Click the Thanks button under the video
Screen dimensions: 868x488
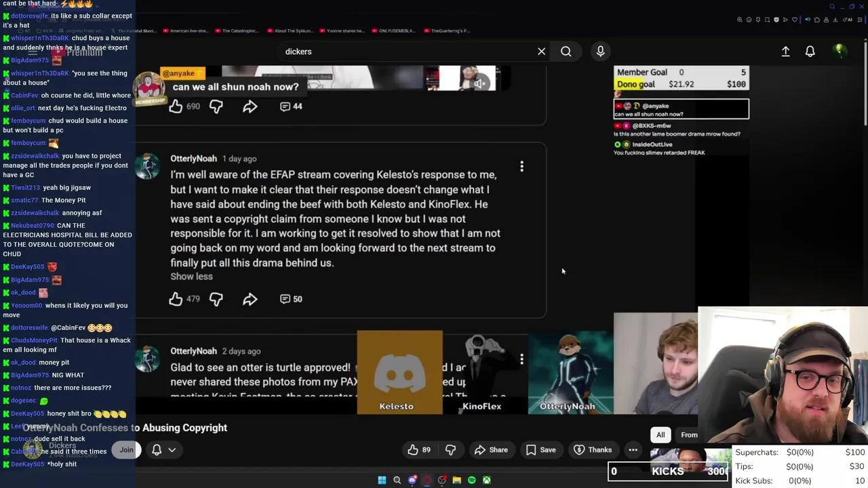tap(593, 449)
